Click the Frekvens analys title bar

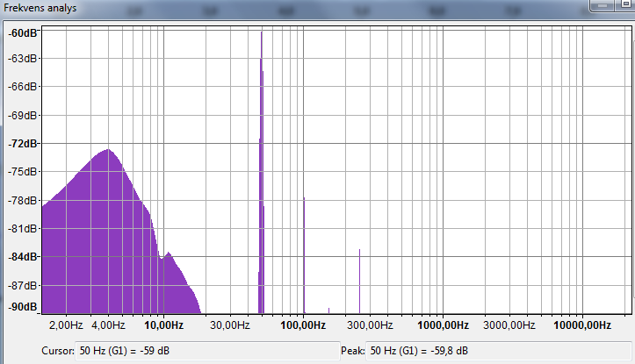click(x=263, y=9)
